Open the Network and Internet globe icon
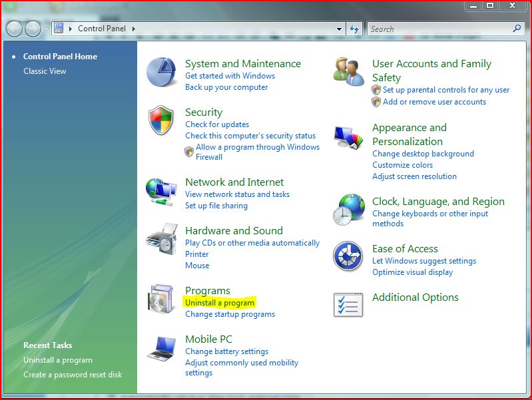The height and width of the screenshot is (400, 532). point(161,192)
